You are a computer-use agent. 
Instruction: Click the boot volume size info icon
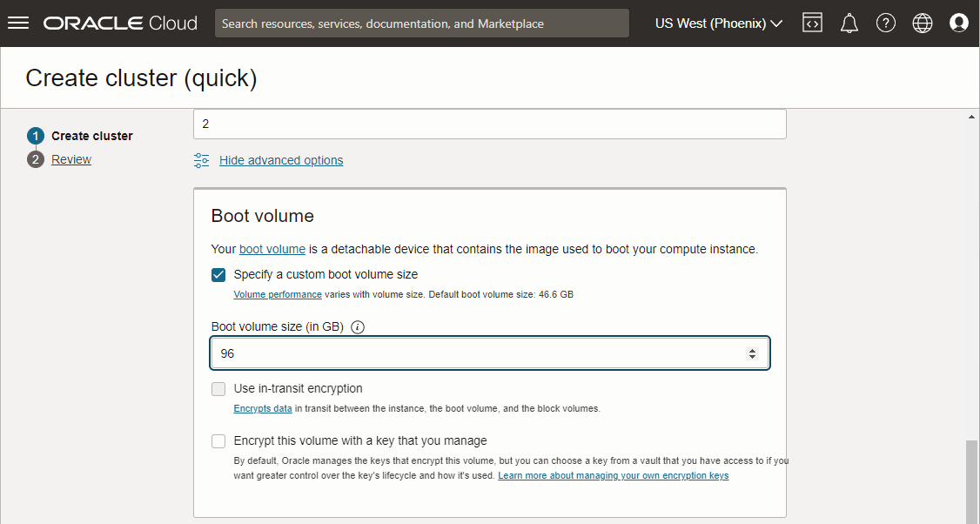click(x=357, y=326)
